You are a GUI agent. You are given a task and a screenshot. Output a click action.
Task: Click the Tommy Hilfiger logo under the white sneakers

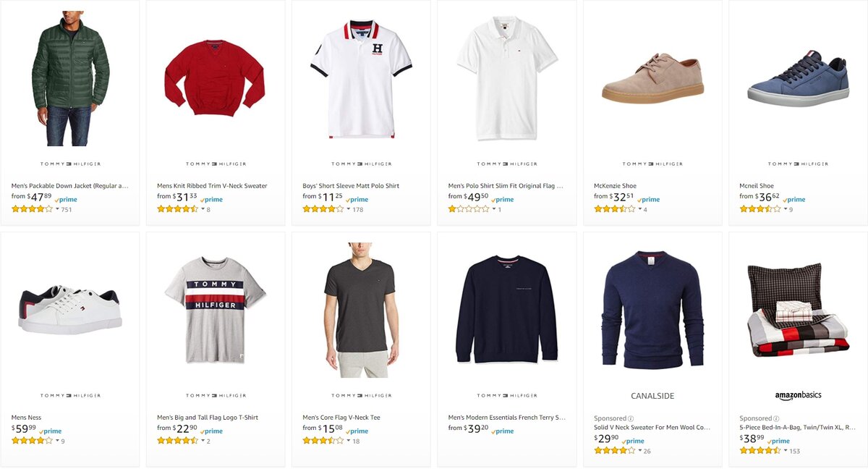click(69, 394)
